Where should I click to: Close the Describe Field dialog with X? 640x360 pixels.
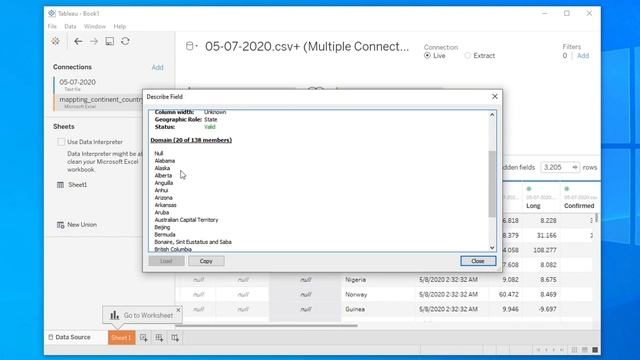pos(495,96)
